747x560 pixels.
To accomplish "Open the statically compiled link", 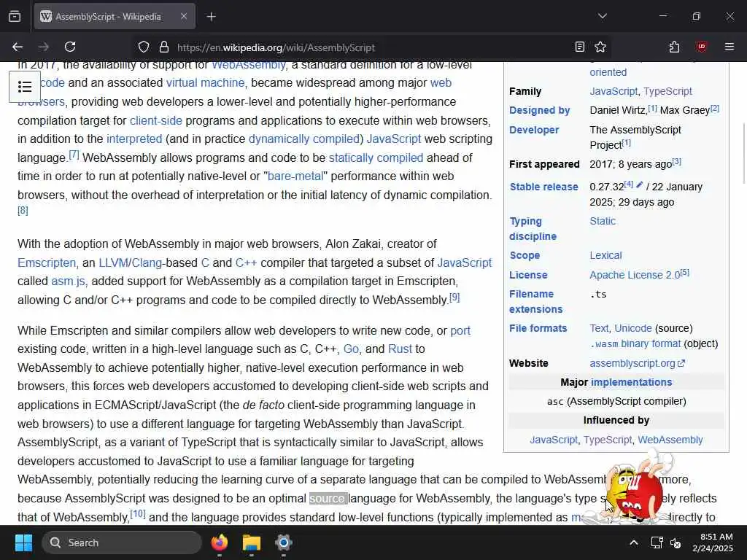I will pyautogui.click(x=376, y=157).
